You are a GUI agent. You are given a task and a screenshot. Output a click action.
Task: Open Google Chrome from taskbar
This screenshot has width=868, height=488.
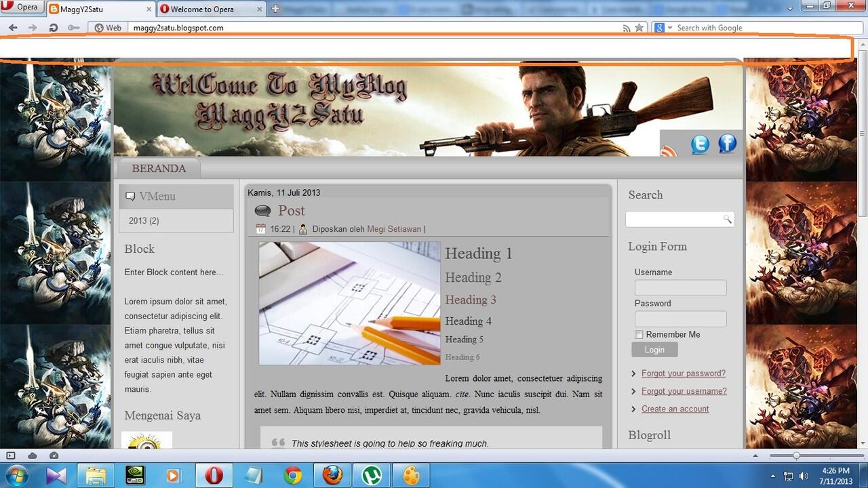293,475
